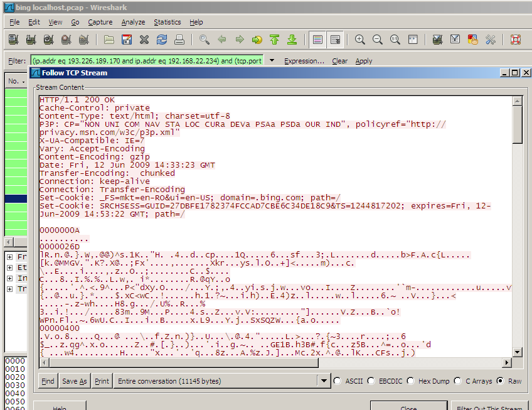Select the Hex Dump radio option
The image size is (532, 410).
(411, 380)
